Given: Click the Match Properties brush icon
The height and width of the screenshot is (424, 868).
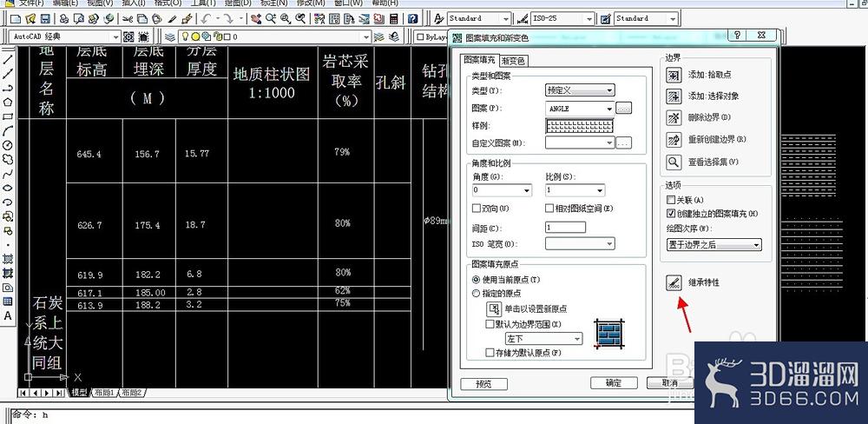Looking at the screenshot, I should pos(187,19).
